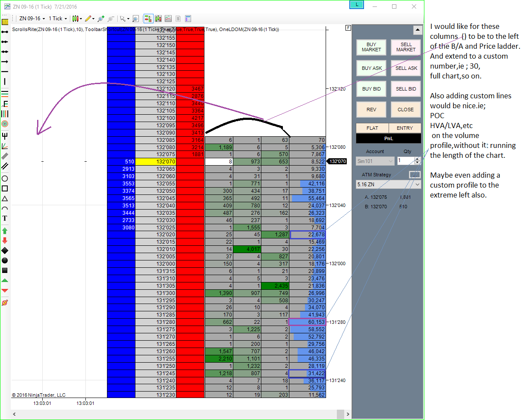Select the red Arrow Down marker
Image resolution: width=521 pixels, height=420 pixels.
[5, 241]
